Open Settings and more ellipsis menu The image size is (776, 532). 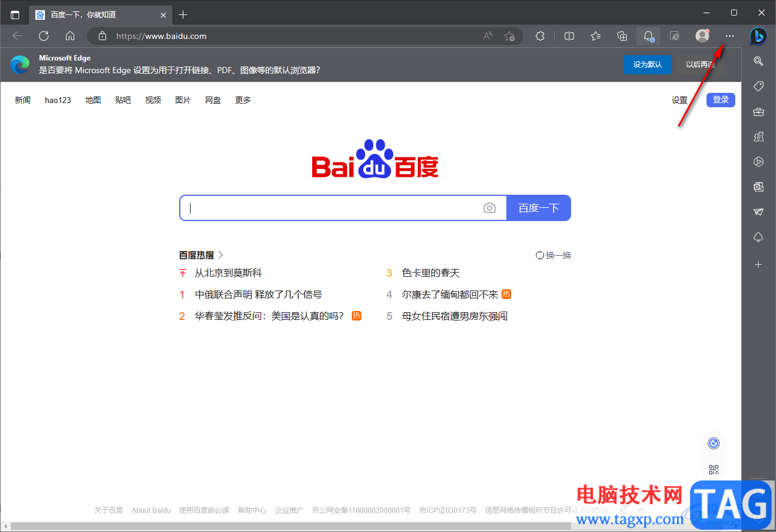pos(729,36)
